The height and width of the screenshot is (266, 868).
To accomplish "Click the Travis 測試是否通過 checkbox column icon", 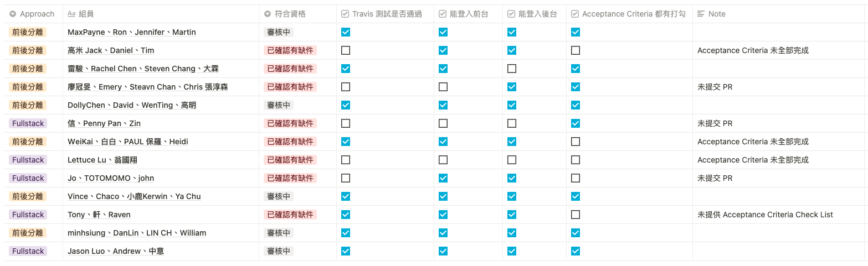I will (x=345, y=14).
